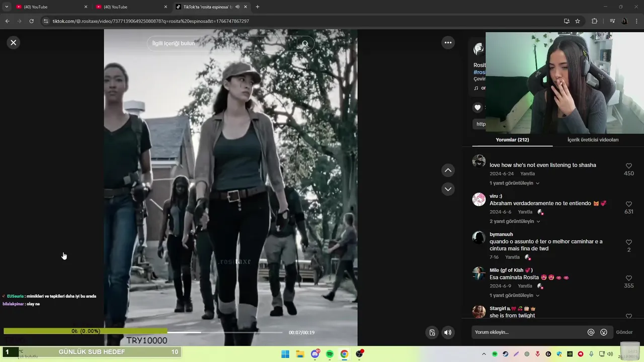Like bymanuuh's comment

pyautogui.click(x=629, y=242)
